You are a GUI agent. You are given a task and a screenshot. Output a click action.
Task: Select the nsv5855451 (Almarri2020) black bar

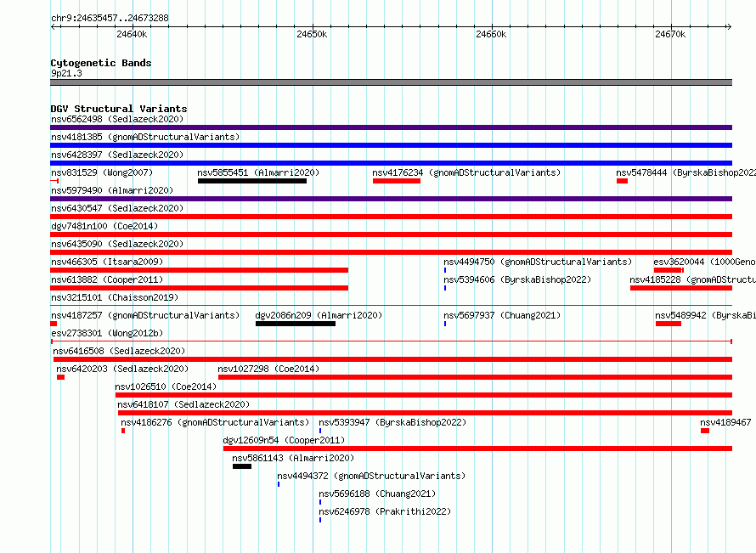(x=252, y=181)
